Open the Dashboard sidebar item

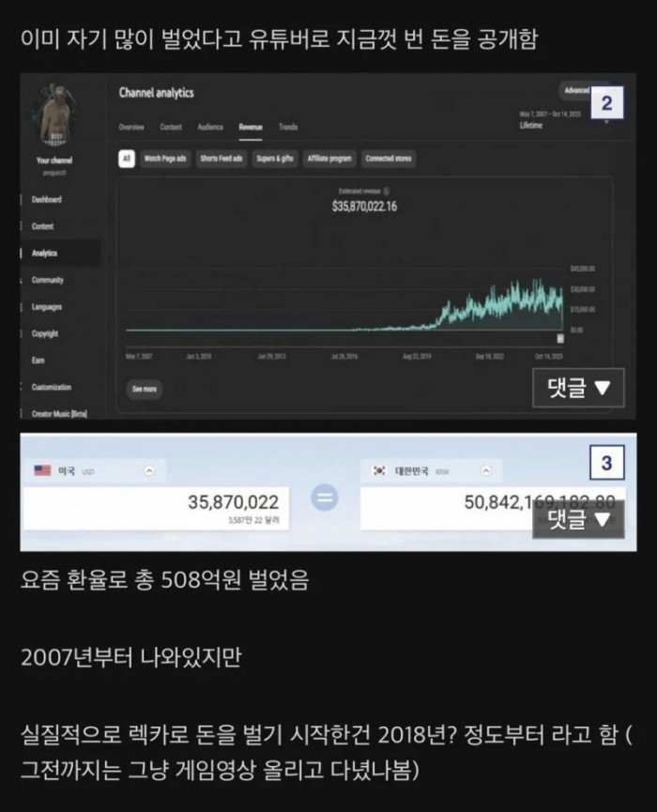click(x=46, y=199)
